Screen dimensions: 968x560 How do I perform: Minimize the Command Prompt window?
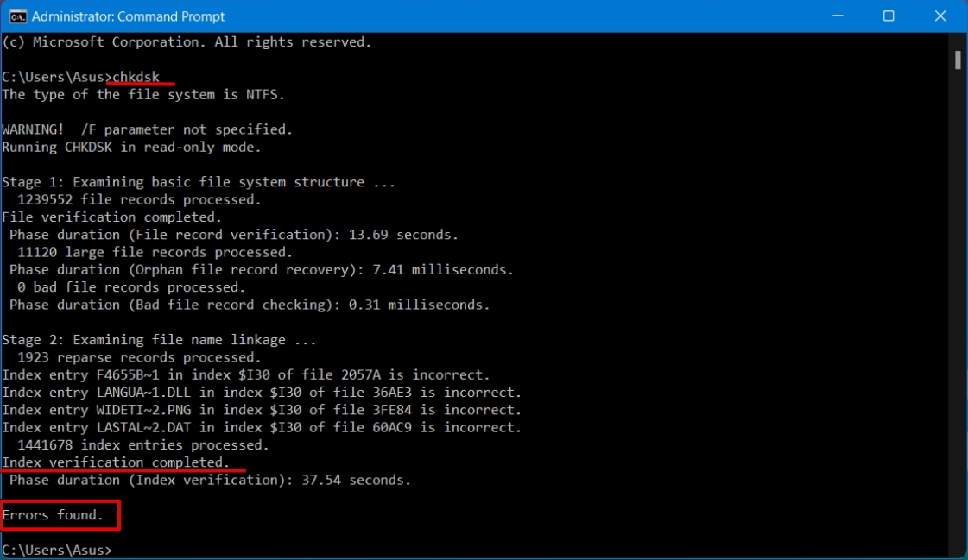pyautogui.click(x=837, y=16)
